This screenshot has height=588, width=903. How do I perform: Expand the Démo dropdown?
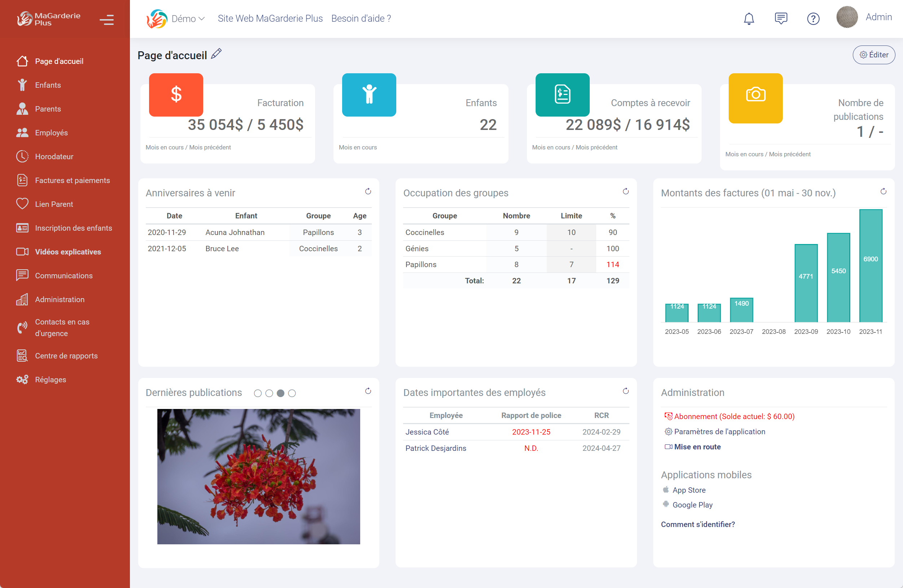[188, 18]
